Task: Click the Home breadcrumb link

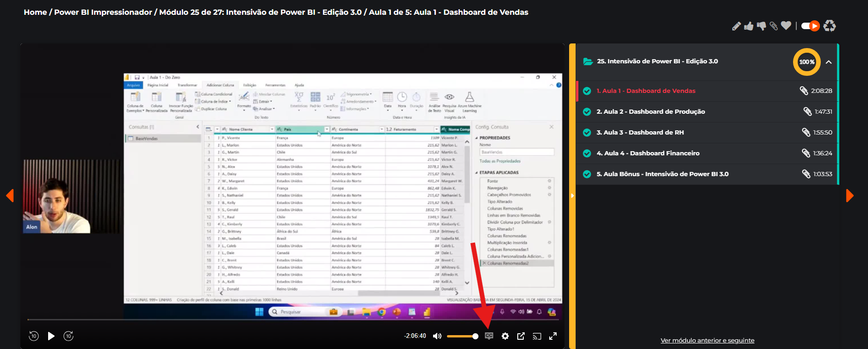Action: [35, 12]
